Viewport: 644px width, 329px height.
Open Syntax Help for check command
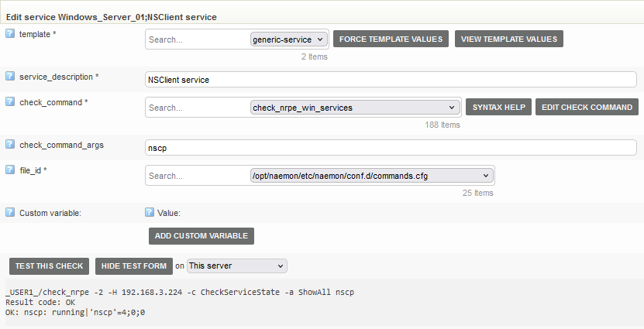coord(498,108)
